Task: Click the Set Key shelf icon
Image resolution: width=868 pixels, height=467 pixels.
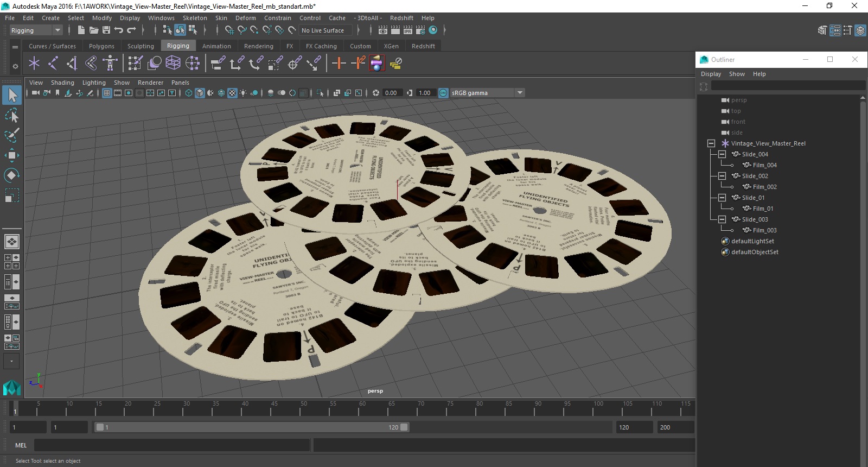Action: click(x=339, y=64)
